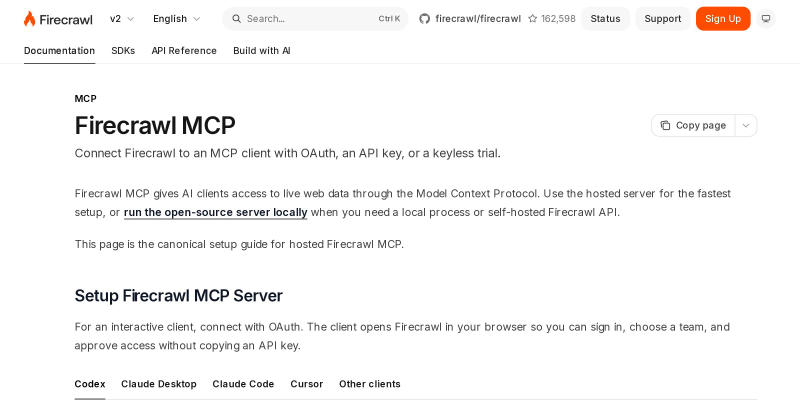Screen dimensions: 800x420
Task: Switch to the SDKs tab
Action: point(123,51)
